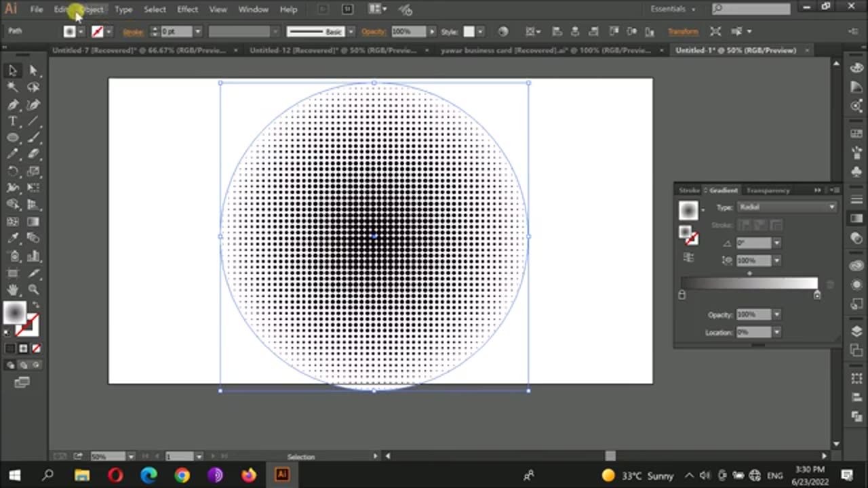868x488 pixels.
Task: Expand the gradient stop Location dropdown
Action: [x=777, y=332]
